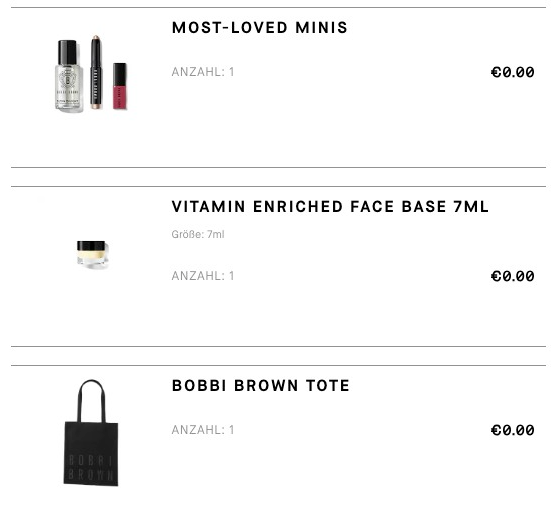This screenshot has height=516, width=551.
Task: Open VITAMIN ENRICHED FACE BASE 7ML title link
Action: 330,207
